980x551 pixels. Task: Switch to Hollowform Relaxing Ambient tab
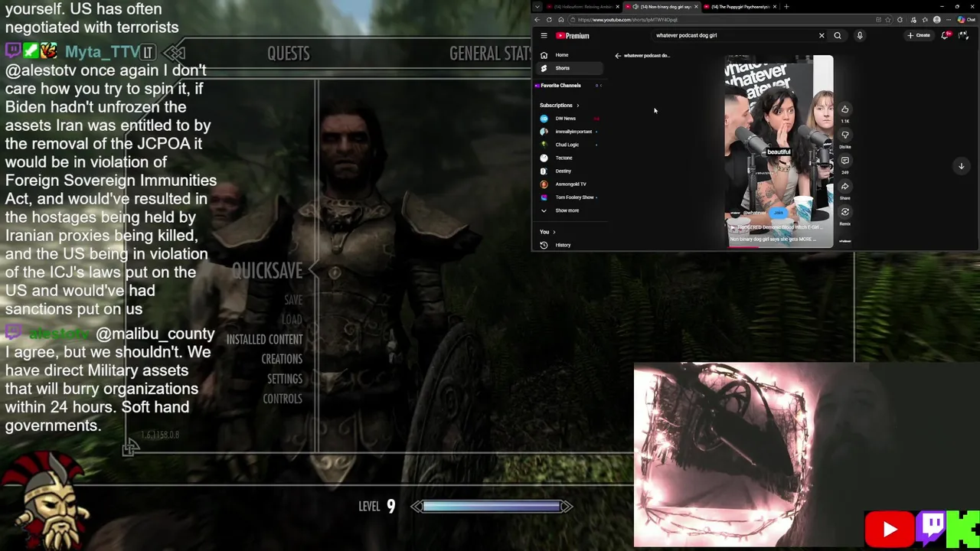coord(582,7)
